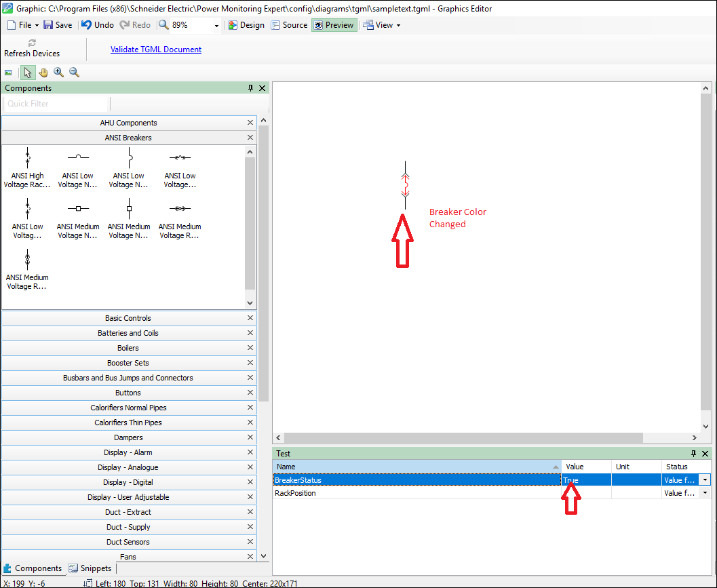Switch to Design mode
Viewport: 717px width, 588px height.
[246, 25]
